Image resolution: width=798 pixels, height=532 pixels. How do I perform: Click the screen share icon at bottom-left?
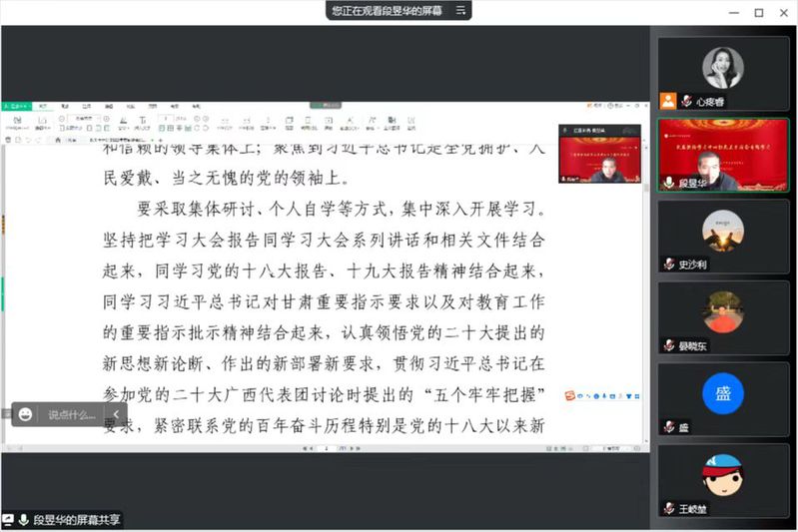(8, 520)
